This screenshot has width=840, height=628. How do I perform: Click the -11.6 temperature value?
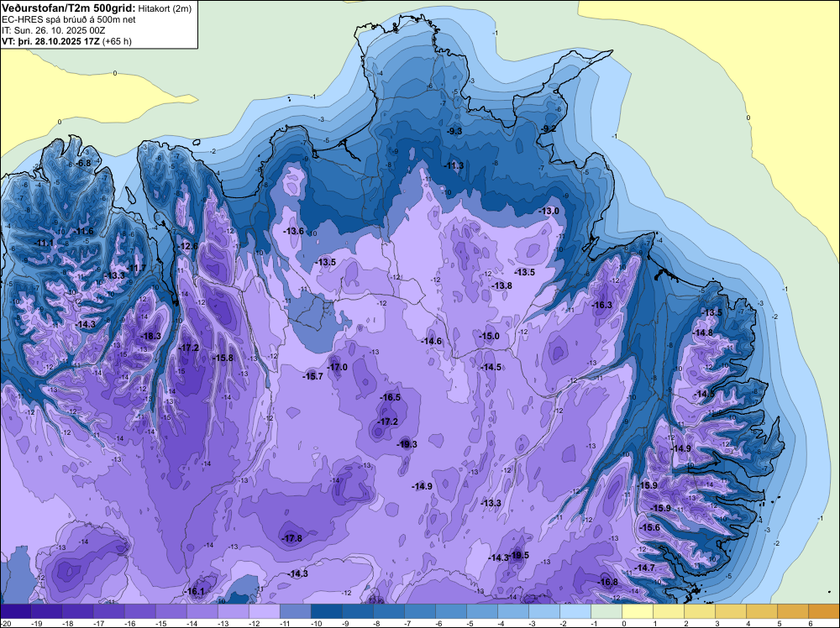[x=83, y=231]
